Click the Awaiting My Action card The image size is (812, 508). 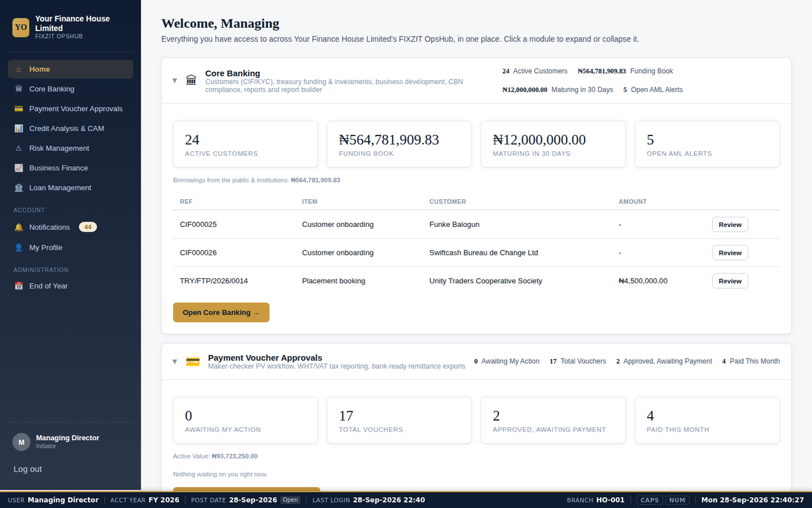point(246,421)
